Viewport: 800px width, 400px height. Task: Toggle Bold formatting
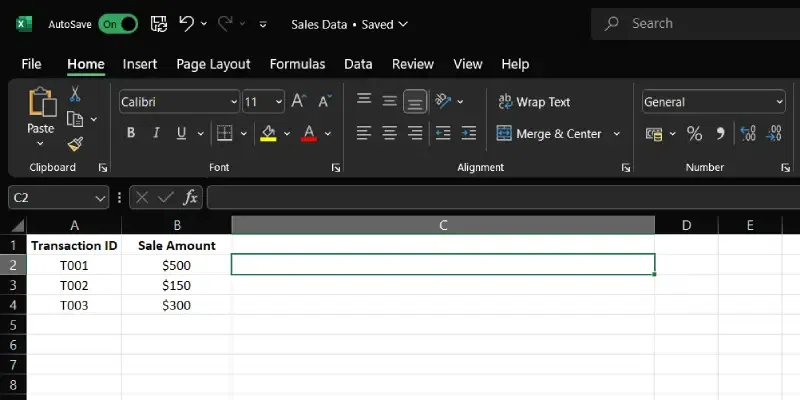tap(130, 133)
